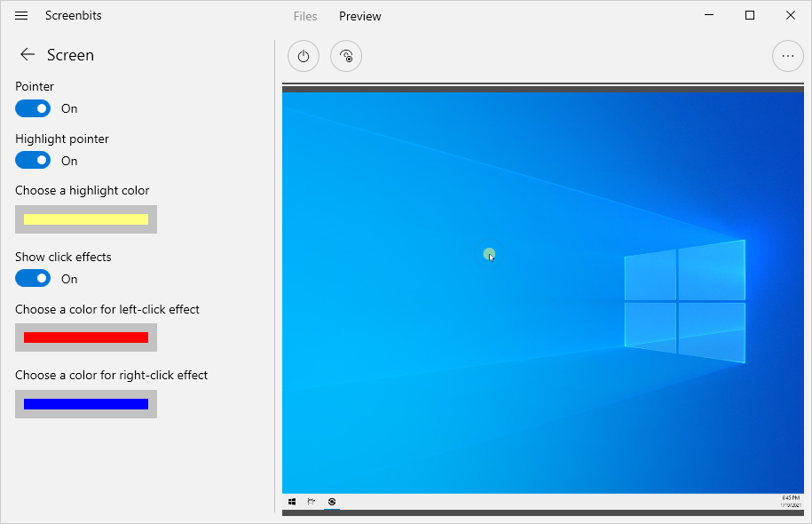Click the Windows Start icon in the preview taskbar

click(x=292, y=502)
